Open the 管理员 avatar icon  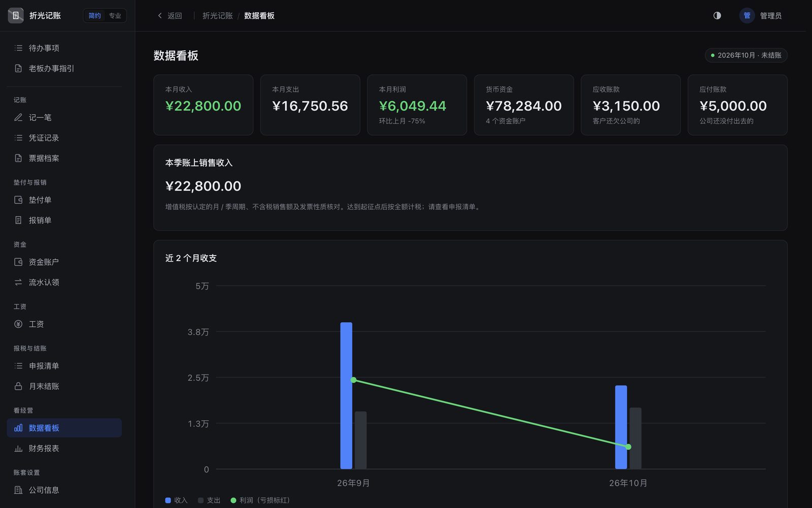click(747, 16)
